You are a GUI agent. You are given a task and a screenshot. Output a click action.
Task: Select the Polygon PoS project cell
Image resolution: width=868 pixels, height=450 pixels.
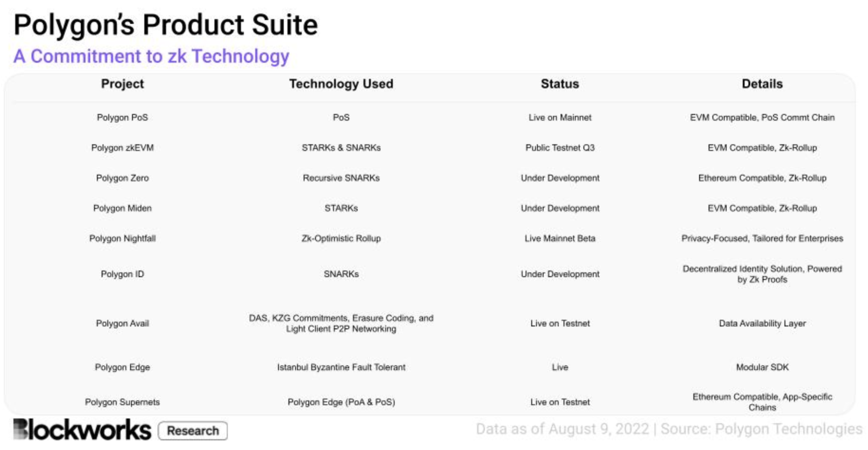click(x=122, y=117)
